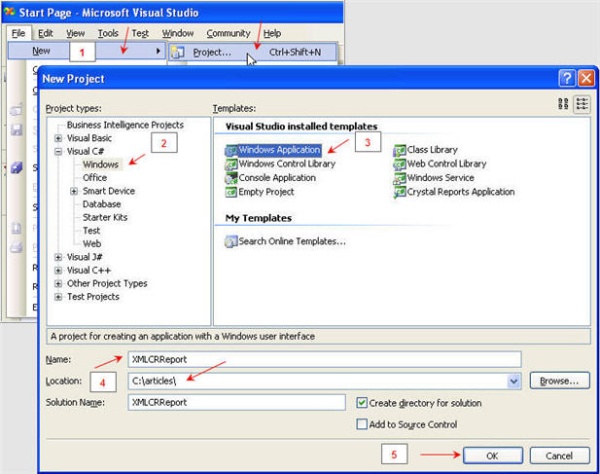Select the Windows project type

(101, 165)
